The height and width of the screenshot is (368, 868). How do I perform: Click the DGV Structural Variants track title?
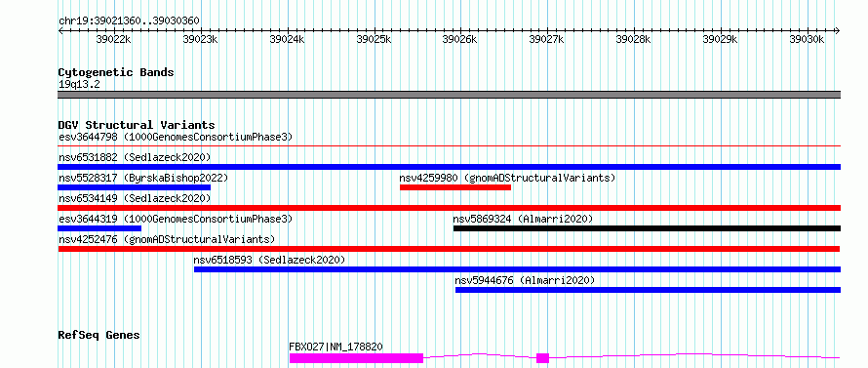137,125
